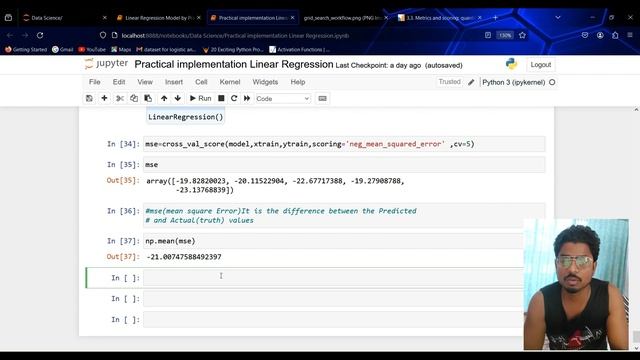Click the Trusted notebook indicator
Viewport: 640px width, 360px height.
coord(449,82)
